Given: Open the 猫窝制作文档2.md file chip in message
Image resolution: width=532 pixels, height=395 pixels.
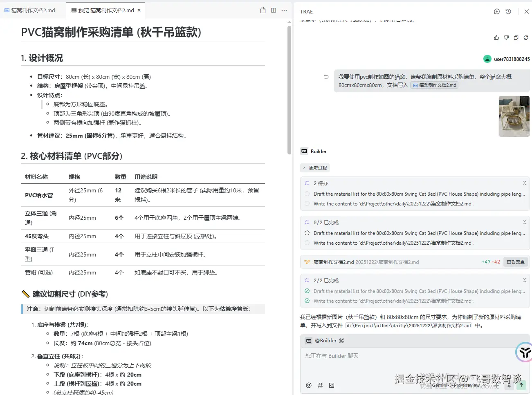Looking at the screenshot, I should (434, 85).
